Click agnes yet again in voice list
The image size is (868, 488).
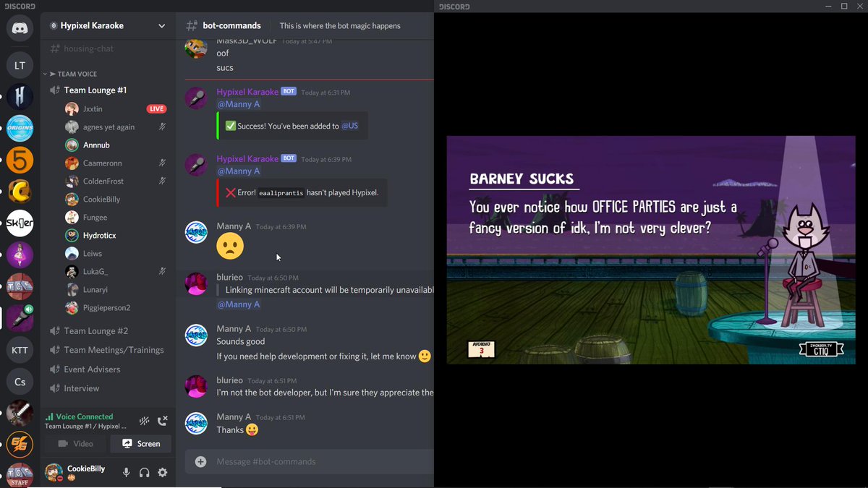click(x=116, y=127)
